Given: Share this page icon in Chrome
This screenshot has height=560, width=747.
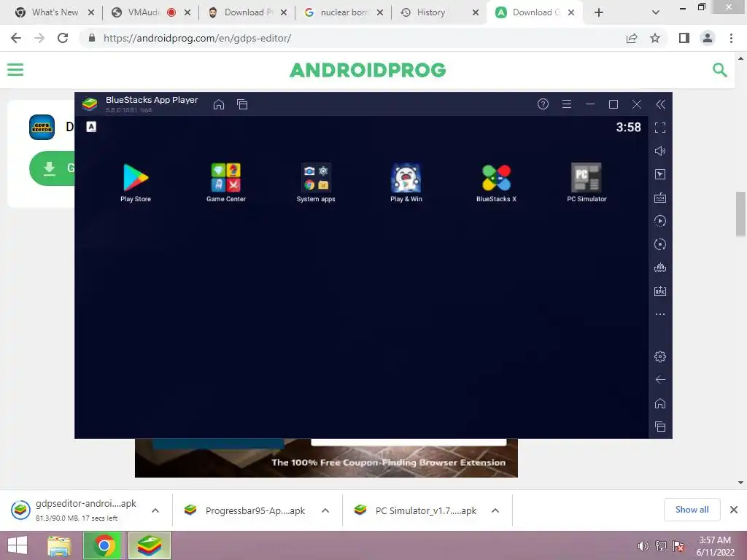Looking at the screenshot, I should pyautogui.click(x=632, y=38).
